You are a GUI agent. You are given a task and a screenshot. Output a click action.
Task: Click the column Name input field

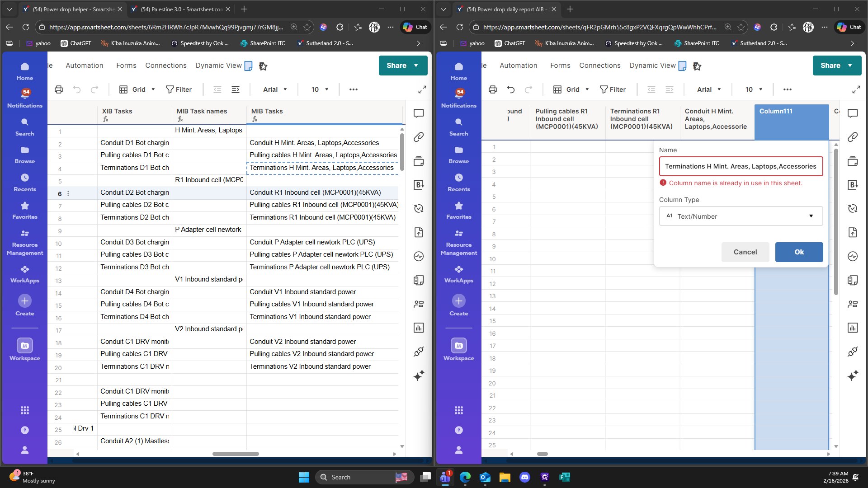pyautogui.click(x=741, y=166)
